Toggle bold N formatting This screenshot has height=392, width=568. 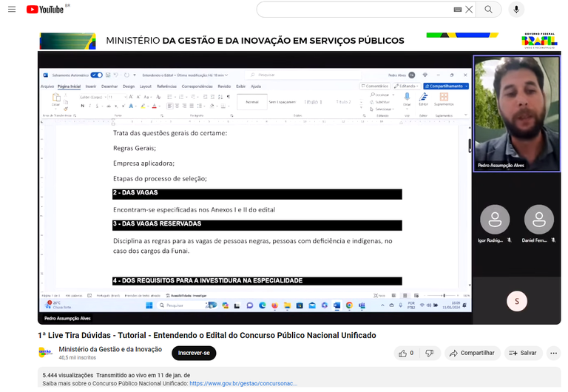pyautogui.click(x=83, y=106)
